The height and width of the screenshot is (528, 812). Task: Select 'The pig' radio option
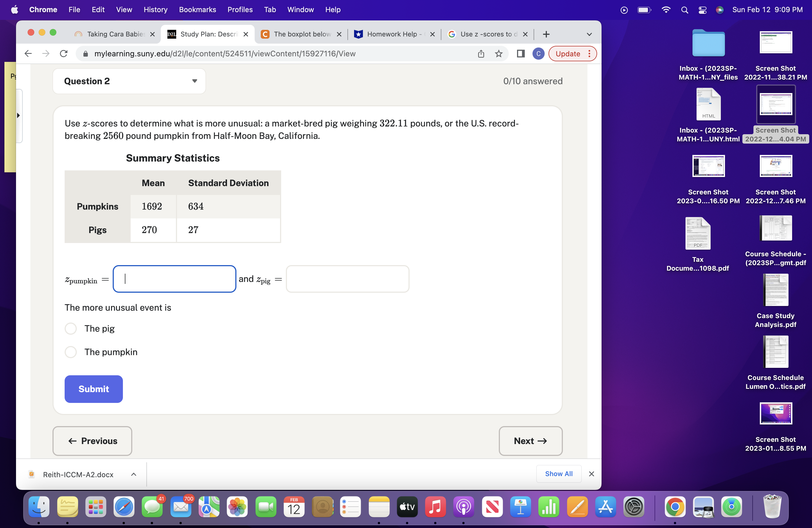click(71, 328)
